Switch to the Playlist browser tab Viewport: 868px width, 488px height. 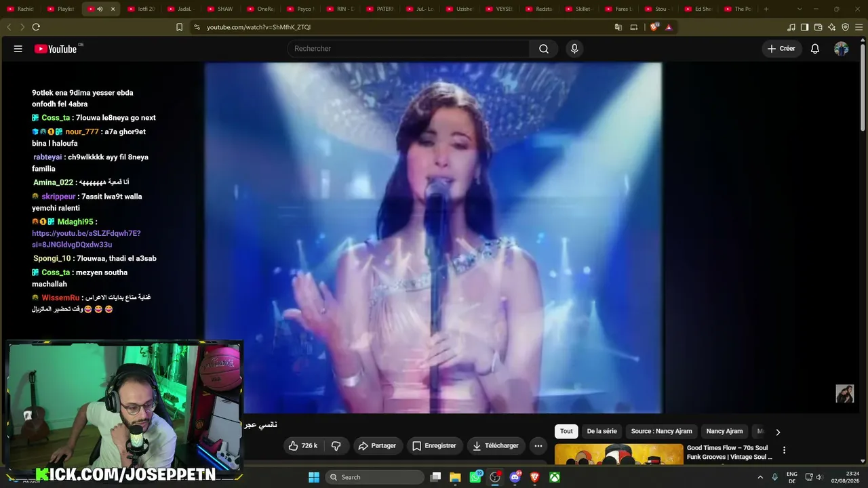click(61, 9)
